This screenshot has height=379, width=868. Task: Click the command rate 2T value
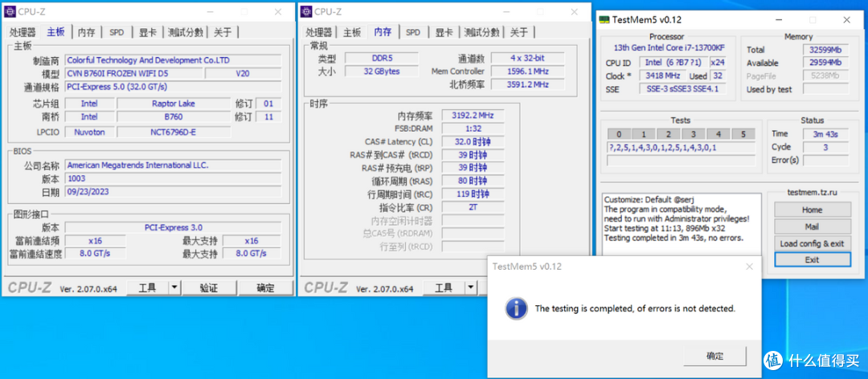pos(473,207)
